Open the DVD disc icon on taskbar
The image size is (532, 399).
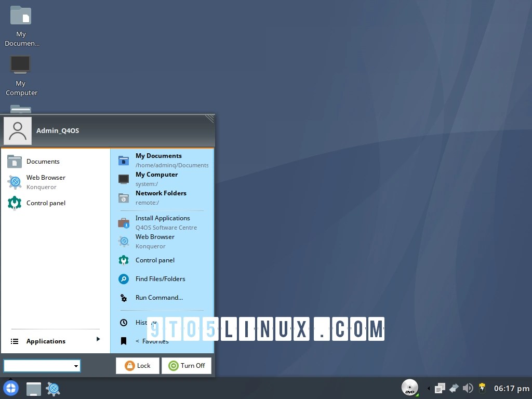click(x=409, y=388)
